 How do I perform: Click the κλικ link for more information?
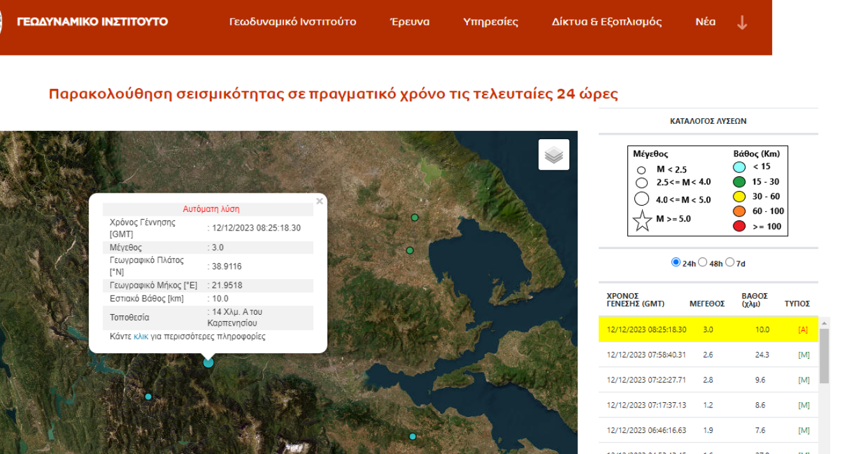(x=141, y=337)
